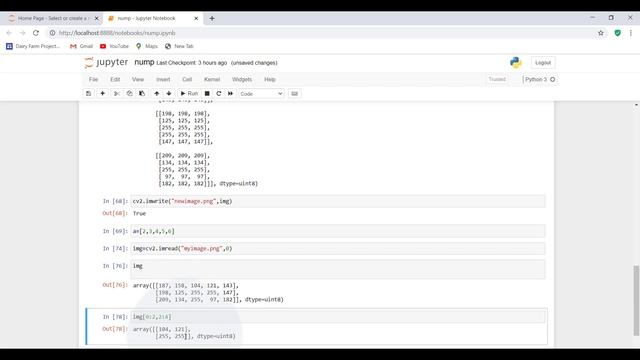The height and width of the screenshot is (360, 640).
Task: Click the Out[76] array output text
Action: pyautogui.click(x=208, y=292)
